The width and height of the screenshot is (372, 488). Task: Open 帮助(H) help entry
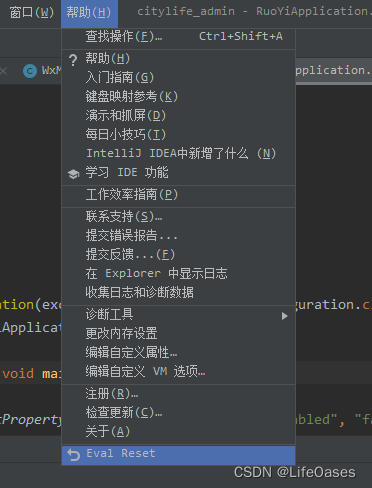[178, 59]
